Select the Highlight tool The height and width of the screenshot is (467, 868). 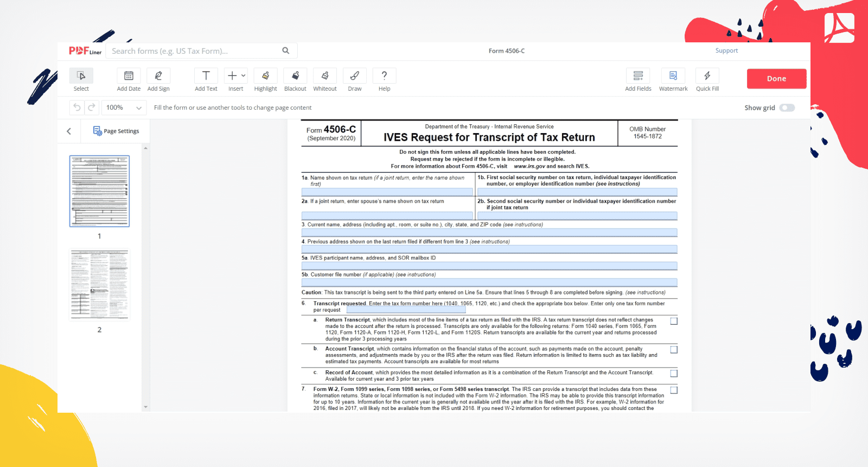[265, 76]
